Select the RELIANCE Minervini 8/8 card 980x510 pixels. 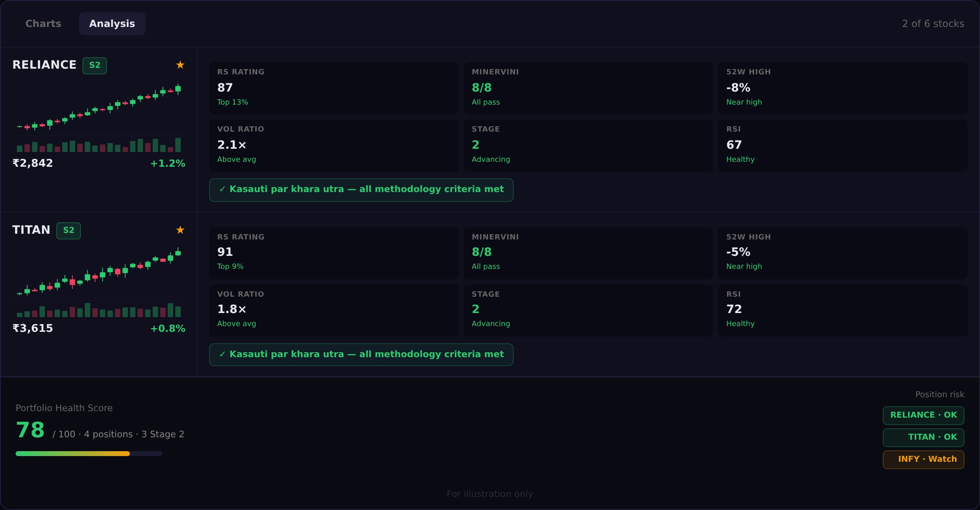pyautogui.click(x=588, y=88)
